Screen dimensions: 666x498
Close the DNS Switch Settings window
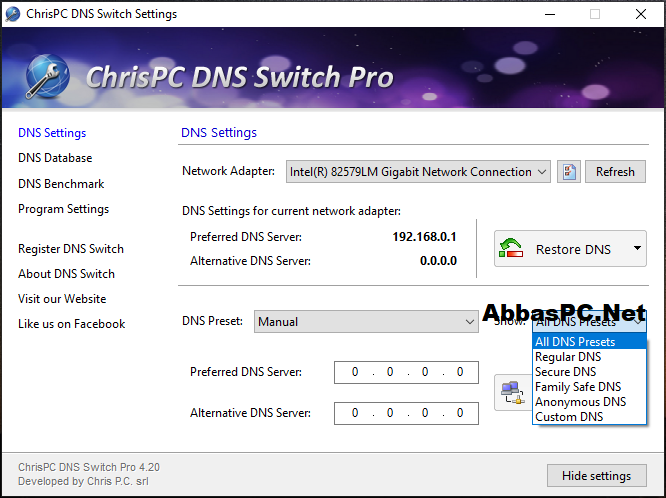[x=641, y=14]
